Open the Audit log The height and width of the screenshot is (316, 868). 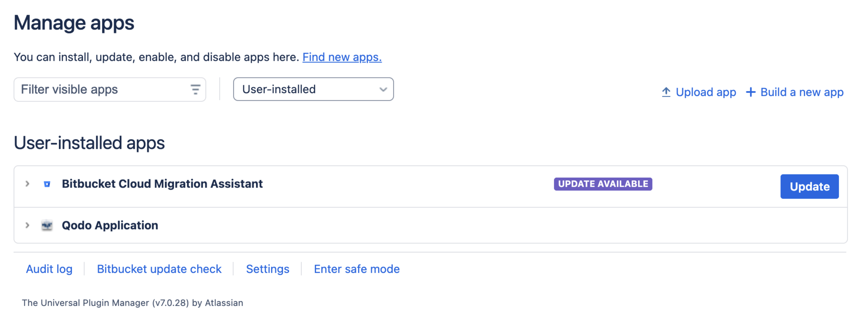tap(49, 269)
